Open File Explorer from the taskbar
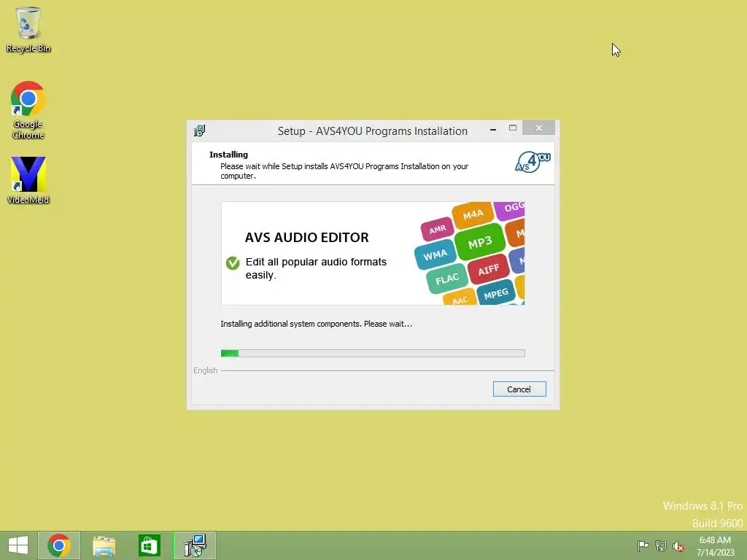 (x=104, y=545)
